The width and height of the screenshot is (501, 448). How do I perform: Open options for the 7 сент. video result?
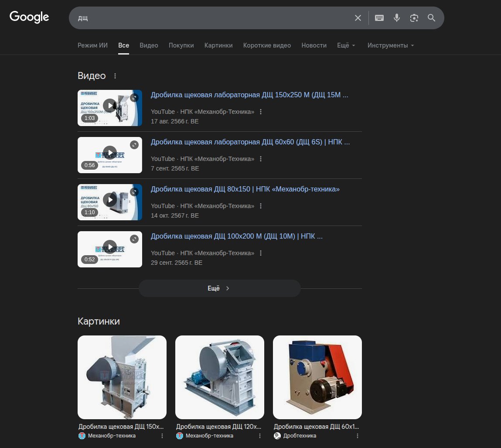pyautogui.click(x=261, y=159)
